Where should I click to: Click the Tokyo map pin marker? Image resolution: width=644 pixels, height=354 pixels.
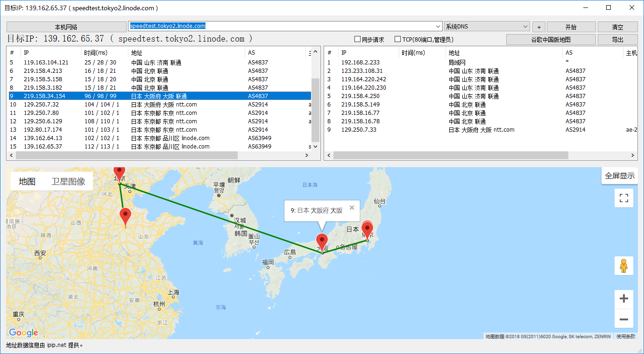click(368, 230)
